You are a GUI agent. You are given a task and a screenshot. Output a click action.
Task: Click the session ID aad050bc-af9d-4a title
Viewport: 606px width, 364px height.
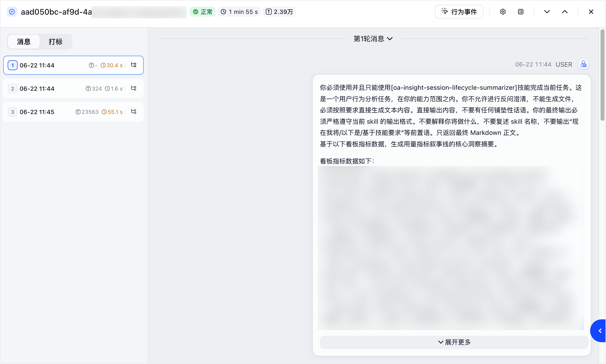[56, 12]
